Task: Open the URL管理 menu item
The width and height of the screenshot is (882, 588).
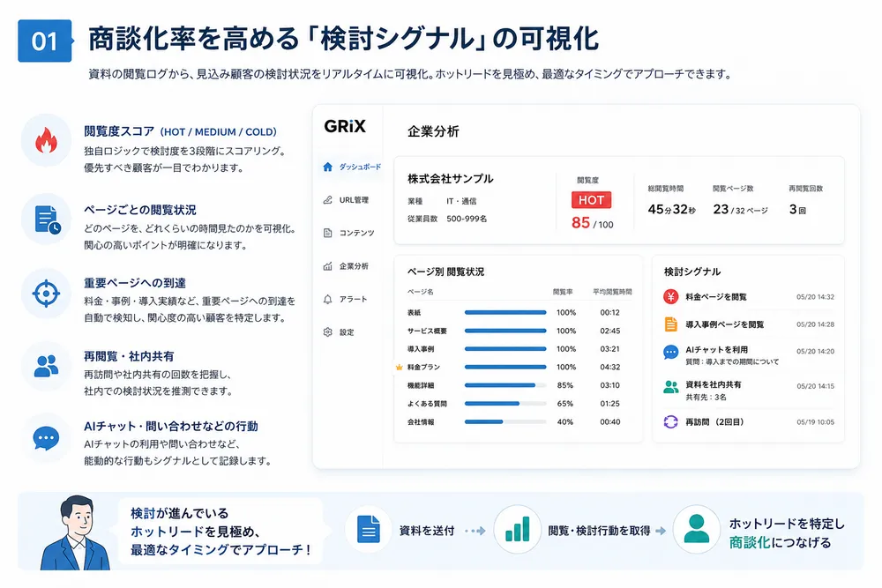Action: pos(346,200)
